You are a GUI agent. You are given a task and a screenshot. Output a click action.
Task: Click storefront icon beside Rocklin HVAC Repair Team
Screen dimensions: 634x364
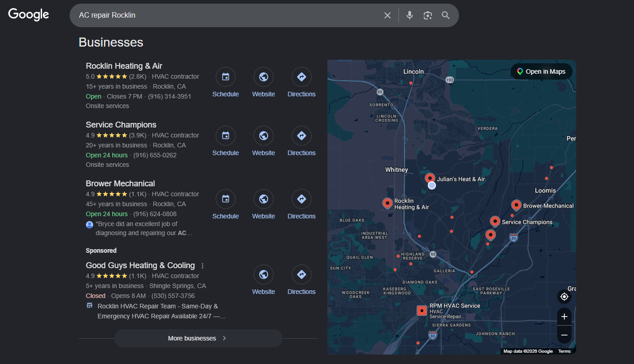90,306
